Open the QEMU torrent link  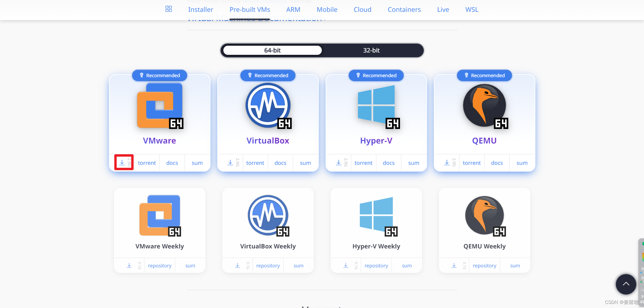472,163
